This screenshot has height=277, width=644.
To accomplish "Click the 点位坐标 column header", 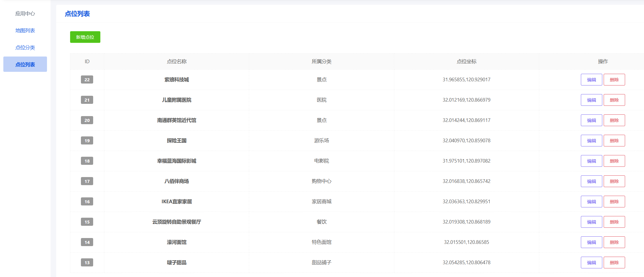I will click(466, 62).
